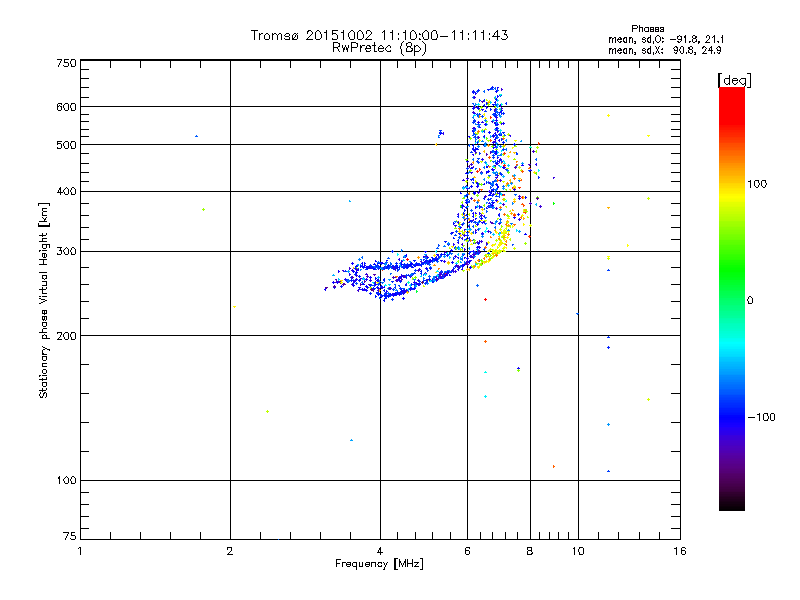The height and width of the screenshot is (600, 800).
Task: Click the 'mean, sd,X: 90.8, 24.9' line
Action: tap(665, 50)
